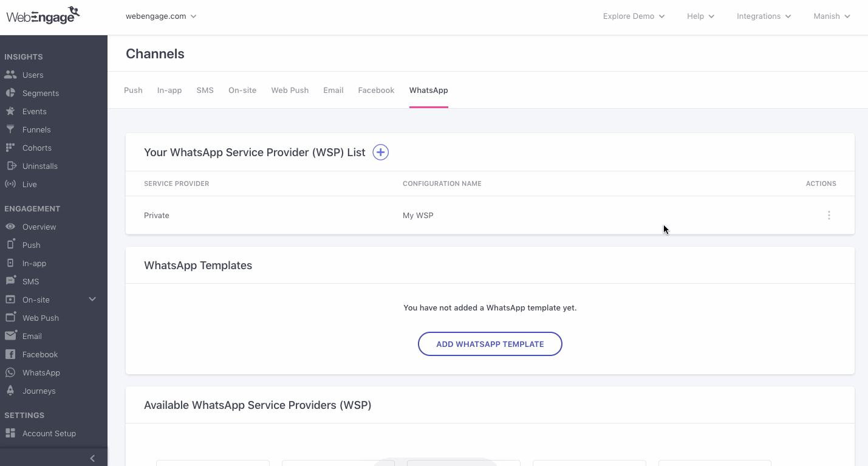Click the Funnels filter icon
The width and height of the screenshot is (868, 466).
point(10,129)
